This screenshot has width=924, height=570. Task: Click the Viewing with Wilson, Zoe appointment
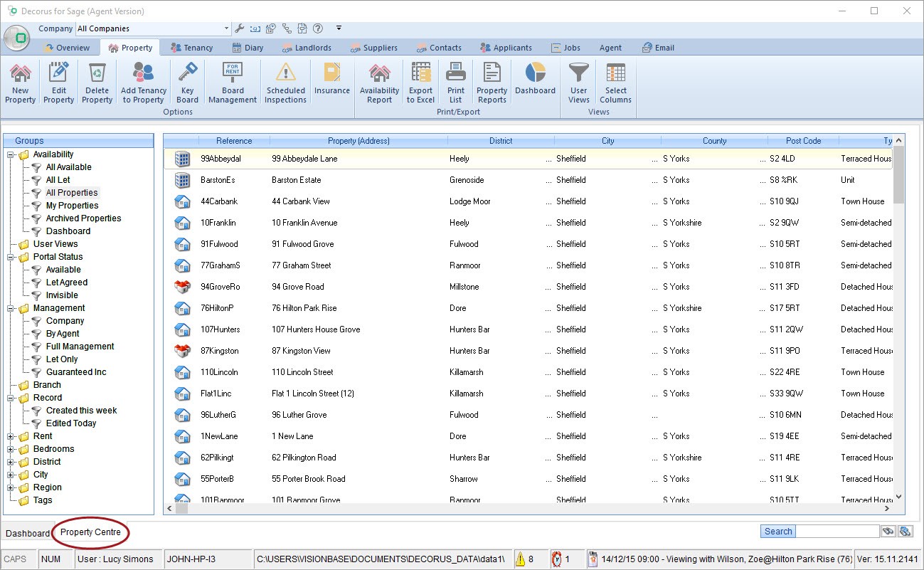tap(721, 559)
